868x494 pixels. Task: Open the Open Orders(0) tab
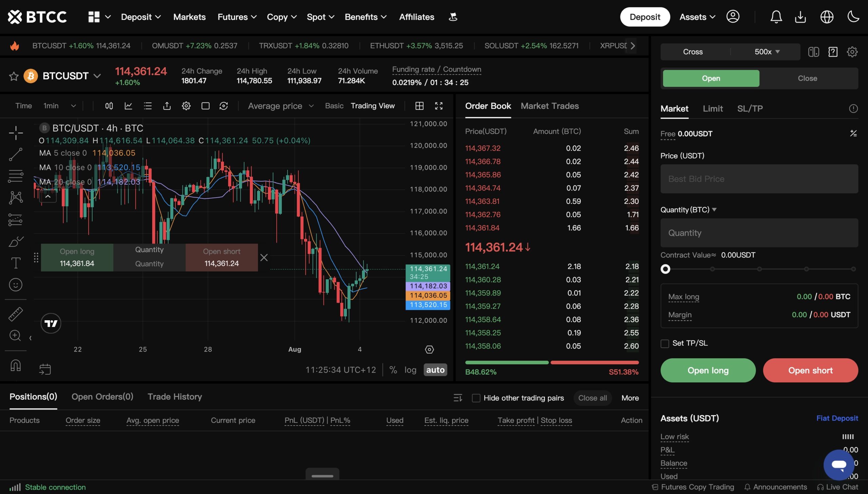coord(102,397)
